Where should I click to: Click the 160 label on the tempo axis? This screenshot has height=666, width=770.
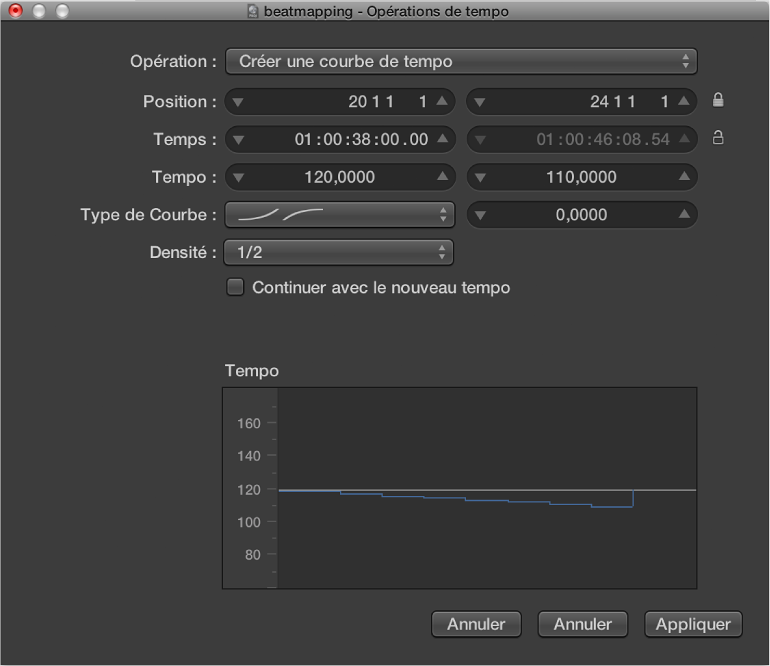tap(248, 423)
